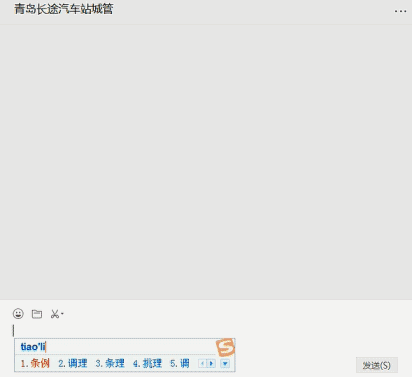This screenshot has width=412, height=377.
Task: Select candidate 2. 调理
Action: click(73, 363)
